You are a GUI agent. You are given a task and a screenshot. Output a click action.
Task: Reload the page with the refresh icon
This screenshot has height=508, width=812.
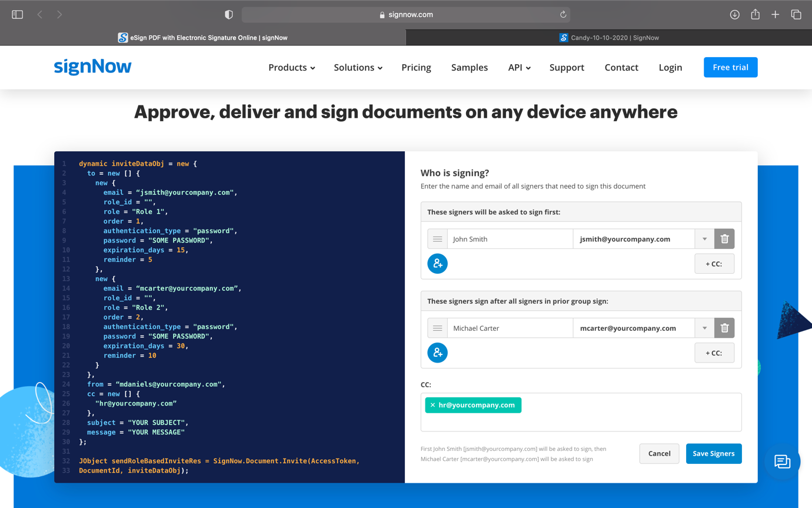[563, 15]
